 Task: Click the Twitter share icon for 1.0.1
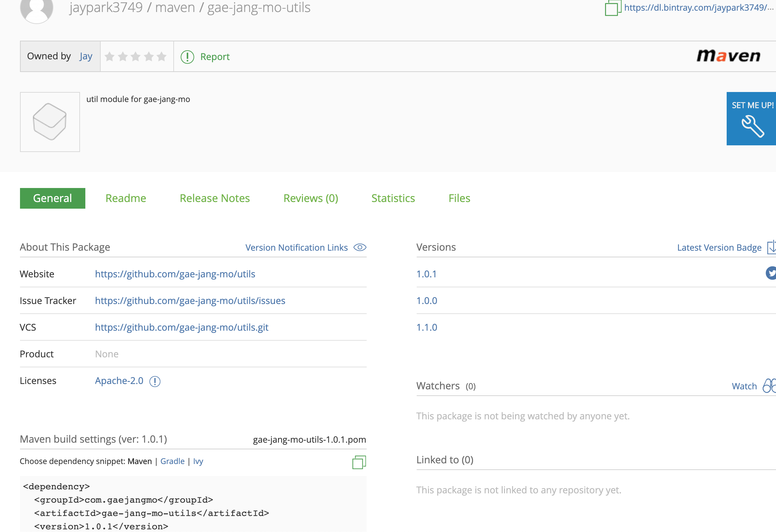pyautogui.click(x=771, y=273)
